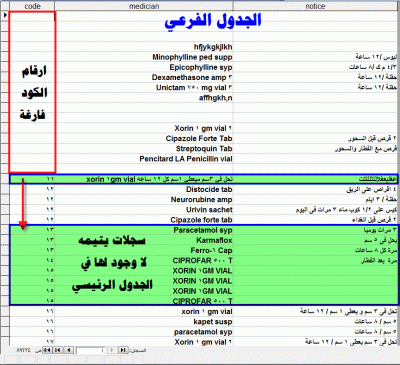
Task: Click the previous record arrow in navigator
Action: point(112,350)
